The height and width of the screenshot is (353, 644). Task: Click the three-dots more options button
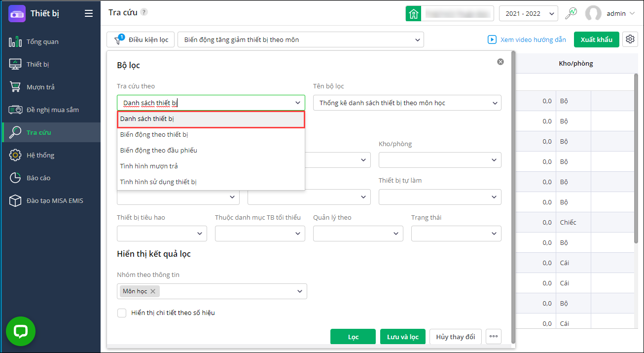(494, 337)
